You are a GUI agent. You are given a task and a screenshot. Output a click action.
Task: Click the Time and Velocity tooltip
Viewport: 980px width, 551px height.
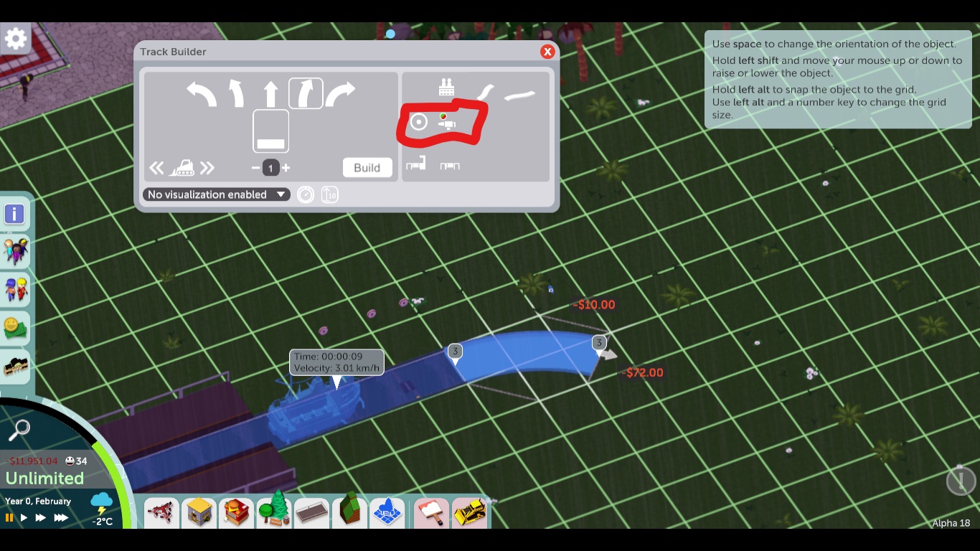coord(336,362)
